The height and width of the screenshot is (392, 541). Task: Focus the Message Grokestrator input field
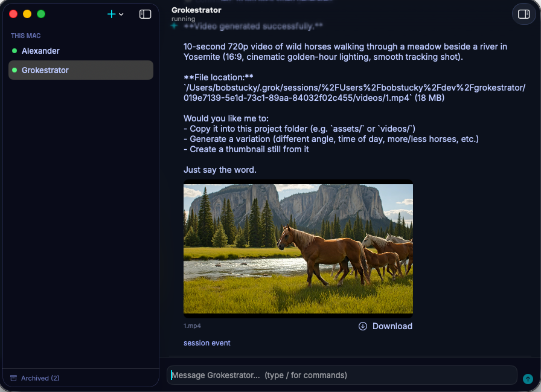(342, 375)
